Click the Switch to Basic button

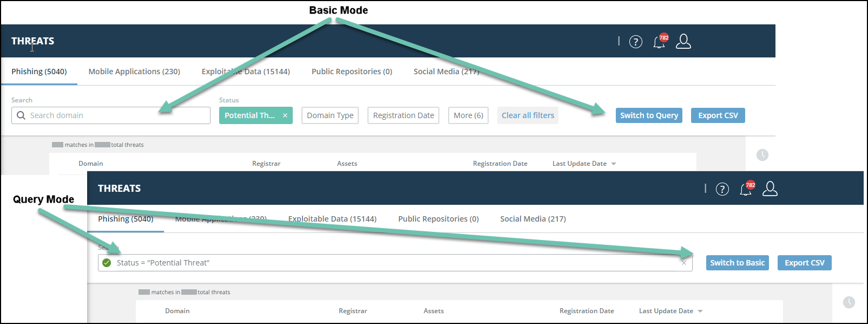(737, 263)
